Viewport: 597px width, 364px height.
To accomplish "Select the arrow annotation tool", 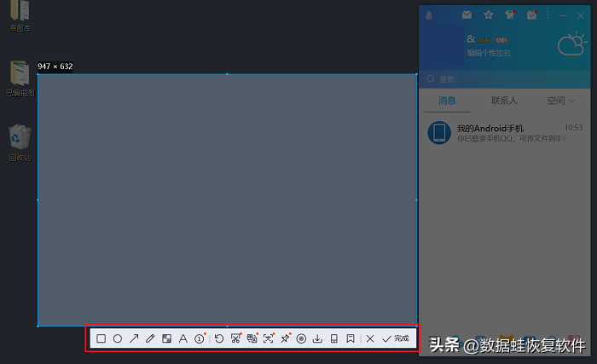I will point(134,338).
